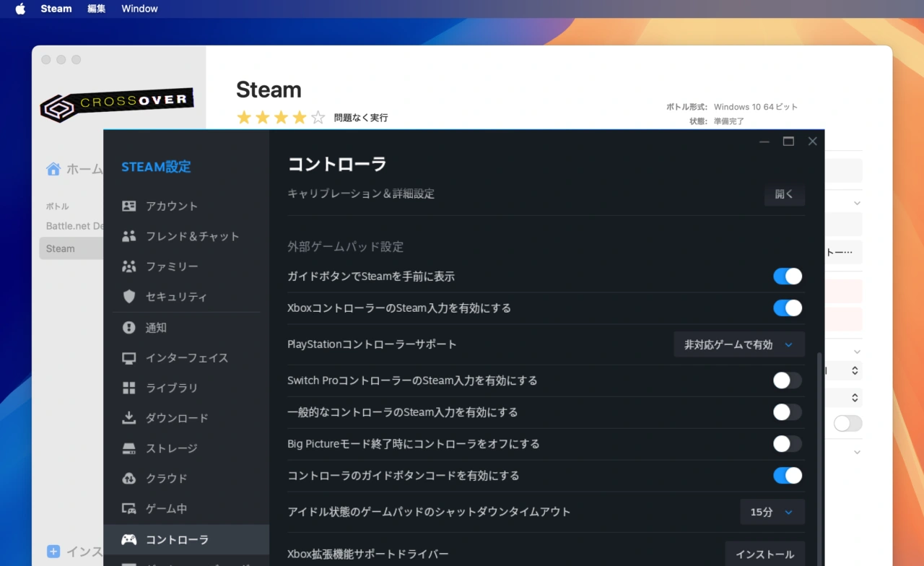Open the Window menu
This screenshot has width=924, height=566.
point(139,9)
